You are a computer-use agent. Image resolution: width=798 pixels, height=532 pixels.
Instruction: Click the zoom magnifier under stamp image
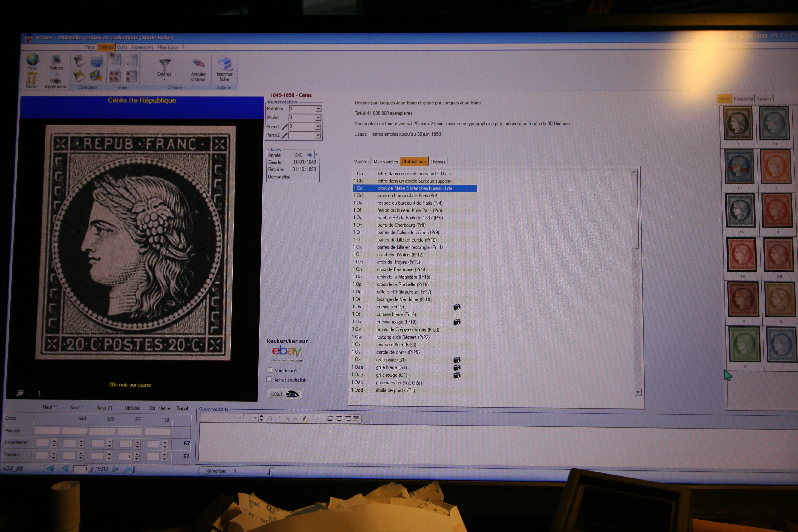[x=20, y=393]
